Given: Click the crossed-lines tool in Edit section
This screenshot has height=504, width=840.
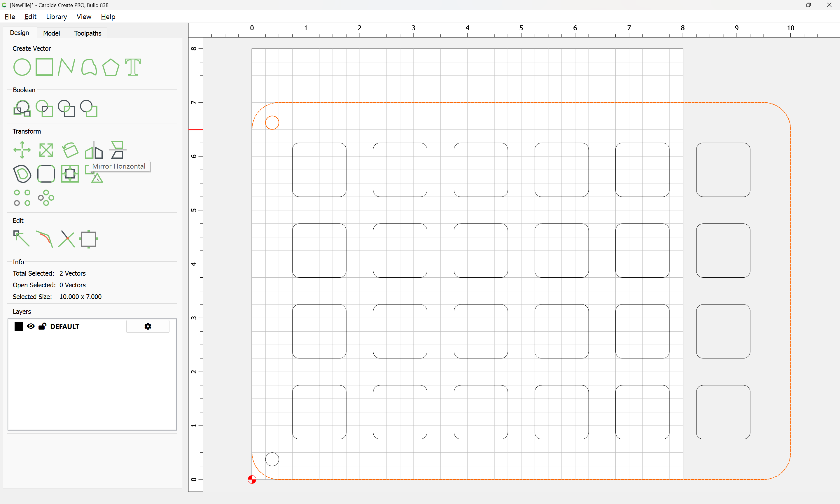Looking at the screenshot, I should pyautogui.click(x=66, y=239).
